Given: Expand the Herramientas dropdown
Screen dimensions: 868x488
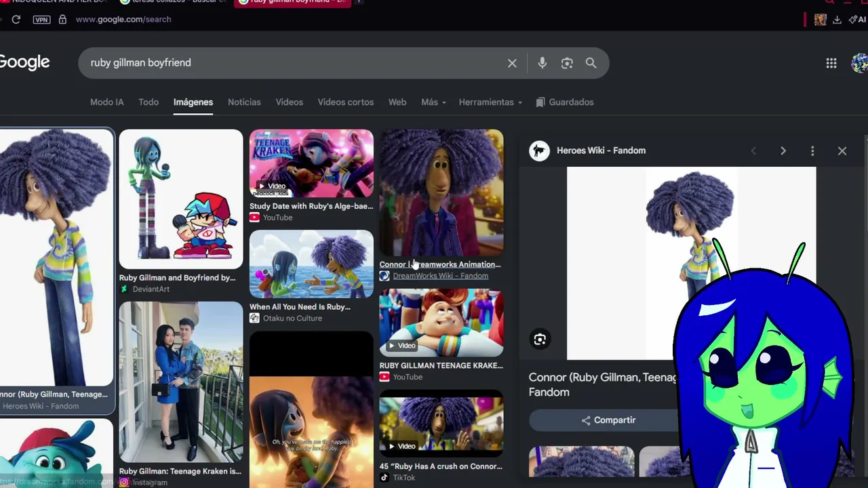Looking at the screenshot, I should 490,102.
